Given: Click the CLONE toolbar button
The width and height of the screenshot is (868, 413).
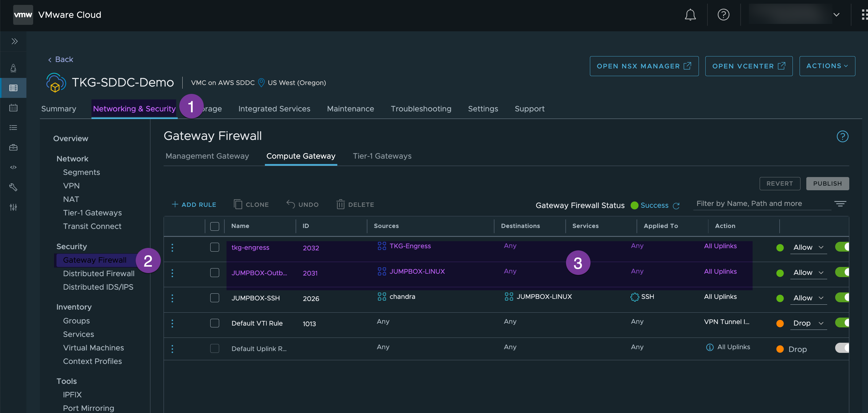Looking at the screenshot, I should pyautogui.click(x=251, y=204).
